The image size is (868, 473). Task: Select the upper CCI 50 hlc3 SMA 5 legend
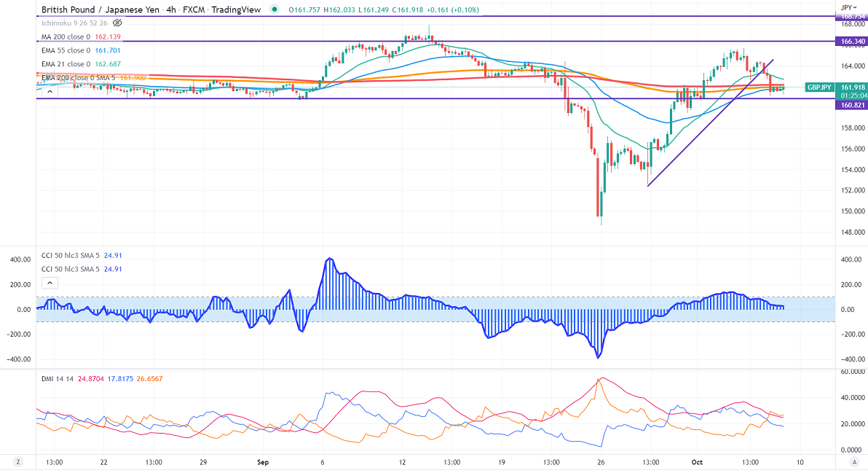pos(71,255)
